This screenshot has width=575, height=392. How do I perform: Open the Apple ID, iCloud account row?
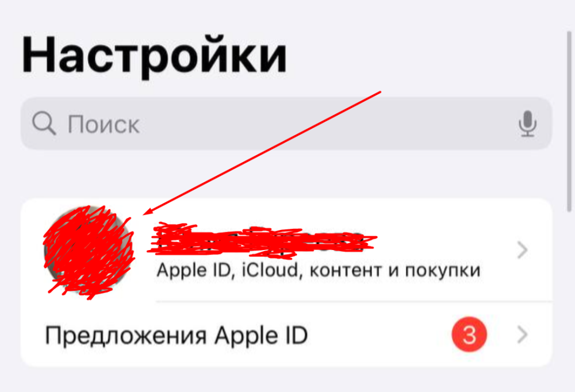tap(286, 251)
